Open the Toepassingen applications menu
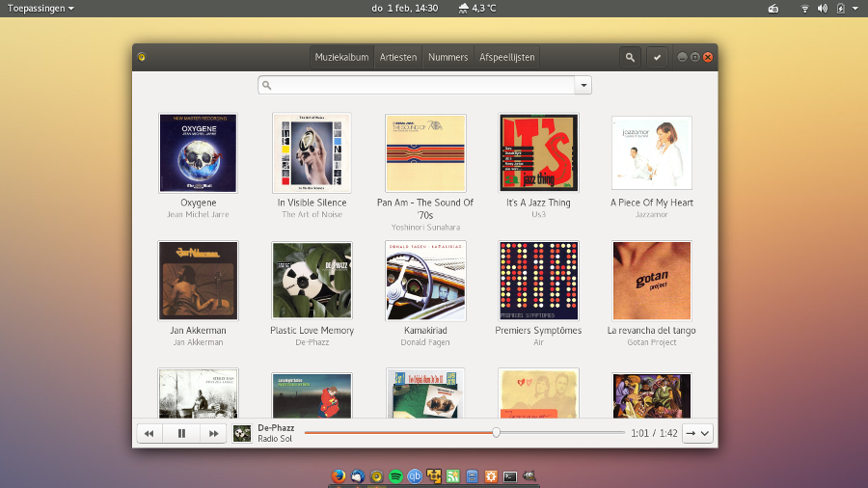The height and width of the screenshot is (488, 868). click(x=41, y=9)
